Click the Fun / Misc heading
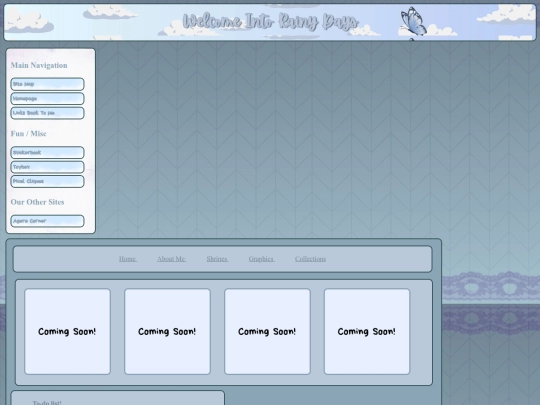This screenshot has width=540, height=405. click(29, 134)
